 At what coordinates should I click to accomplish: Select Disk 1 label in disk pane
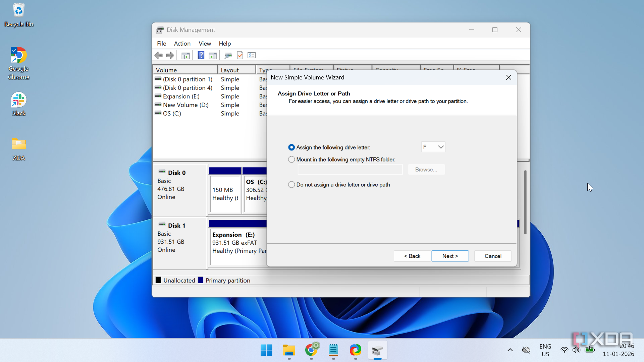[x=176, y=226]
